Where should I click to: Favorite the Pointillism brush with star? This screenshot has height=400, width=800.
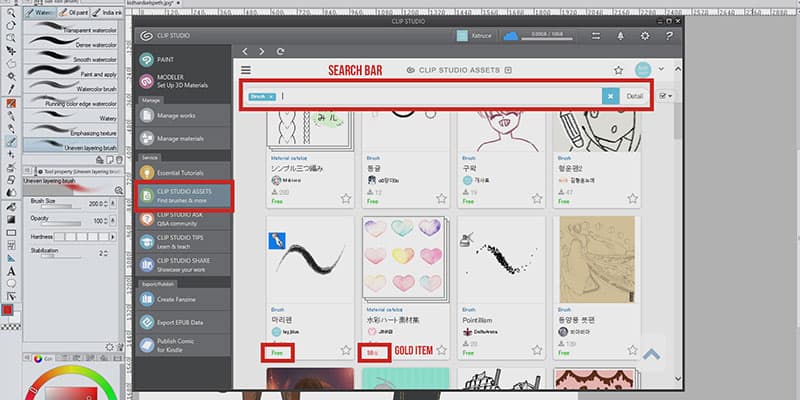pyautogui.click(x=537, y=350)
